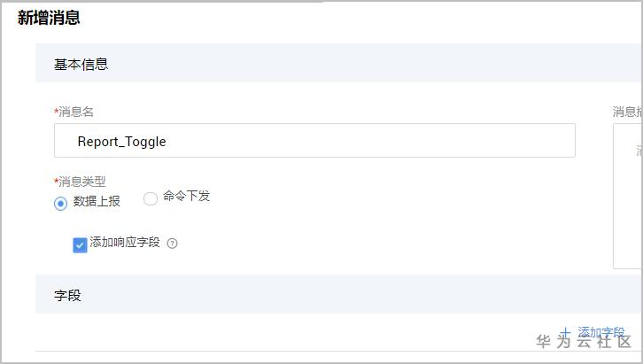The height and width of the screenshot is (364, 643).
Task: Click the 新增消息 dialog title
Action: (x=50, y=17)
